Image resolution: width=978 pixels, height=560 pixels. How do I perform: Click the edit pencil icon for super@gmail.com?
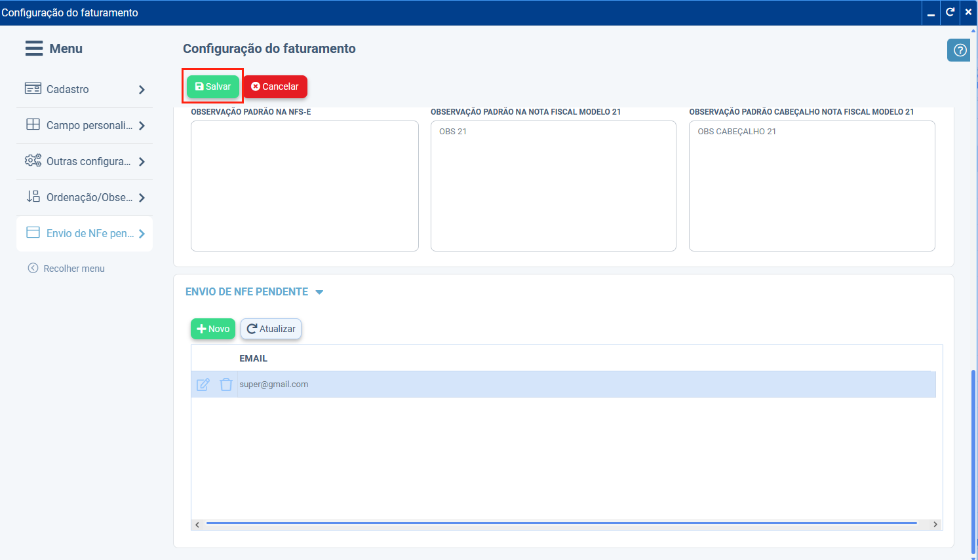click(203, 384)
